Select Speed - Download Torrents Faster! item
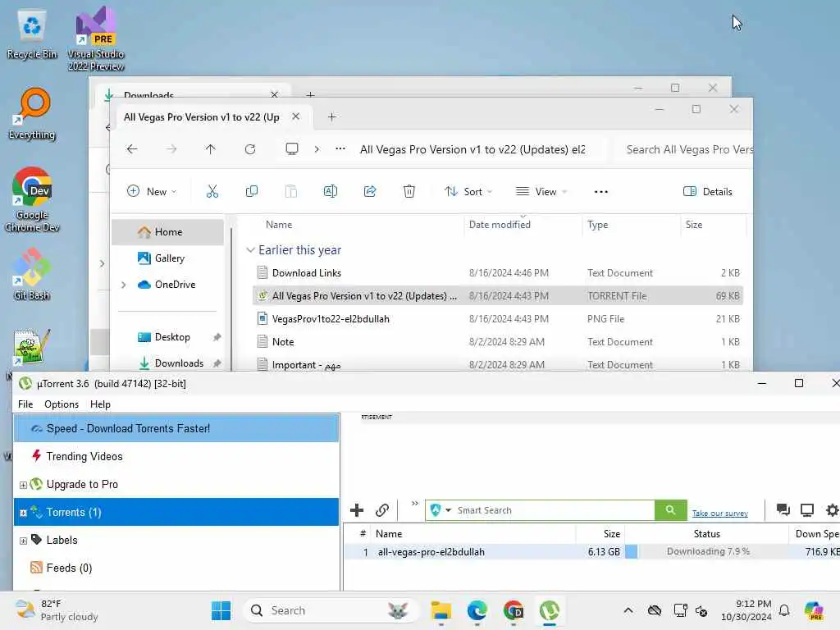The height and width of the screenshot is (630, 840). click(x=176, y=428)
